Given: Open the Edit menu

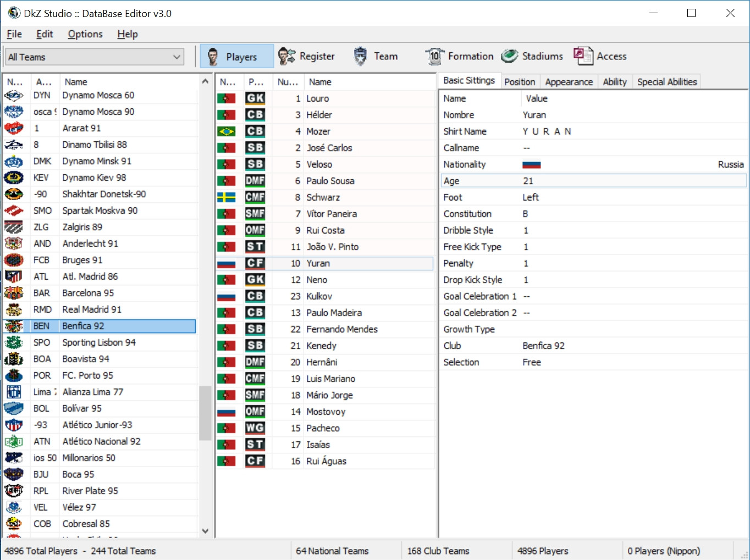Looking at the screenshot, I should (45, 34).
